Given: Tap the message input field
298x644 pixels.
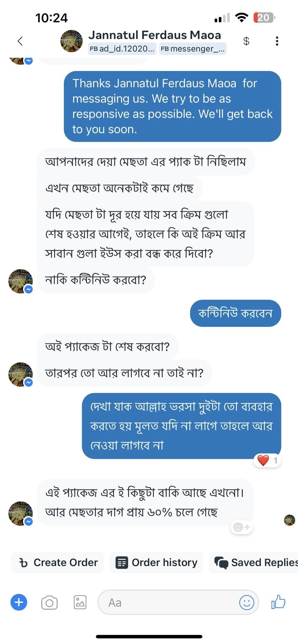Looking at the screenshot, I should click(167, 602).
